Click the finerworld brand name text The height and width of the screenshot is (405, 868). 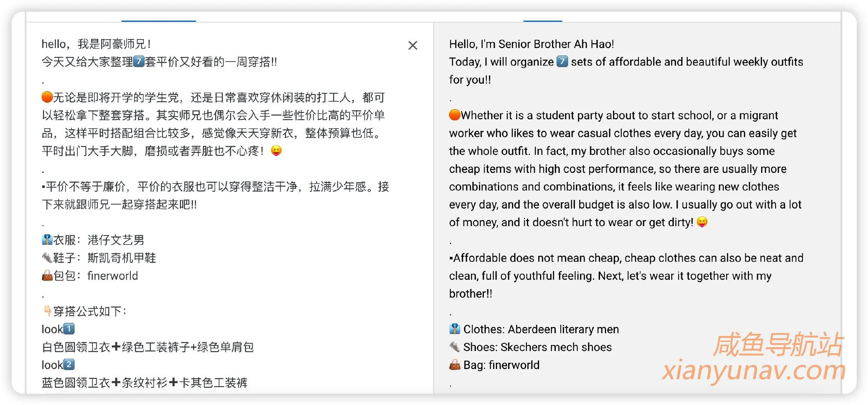point(112,276)
